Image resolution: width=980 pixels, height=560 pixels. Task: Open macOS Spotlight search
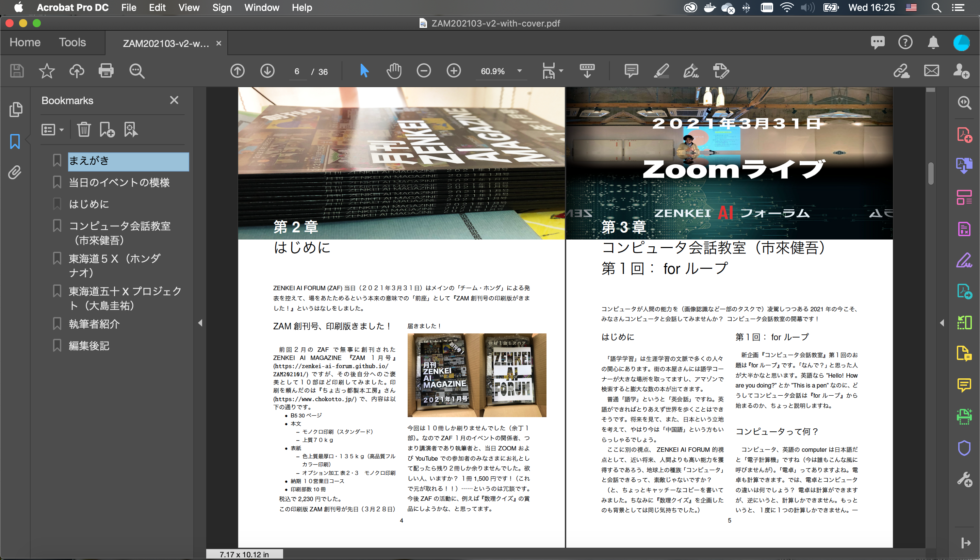(936, 7)
